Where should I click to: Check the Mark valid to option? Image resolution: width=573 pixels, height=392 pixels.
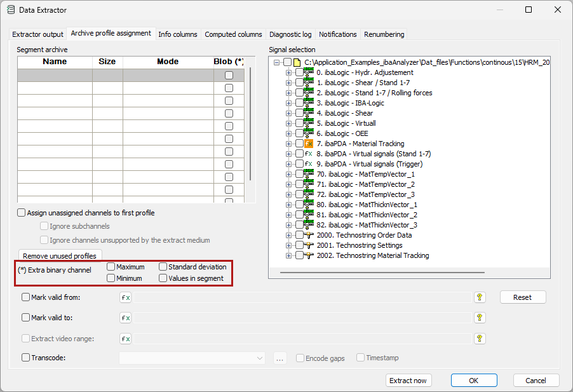pos(25,318)
